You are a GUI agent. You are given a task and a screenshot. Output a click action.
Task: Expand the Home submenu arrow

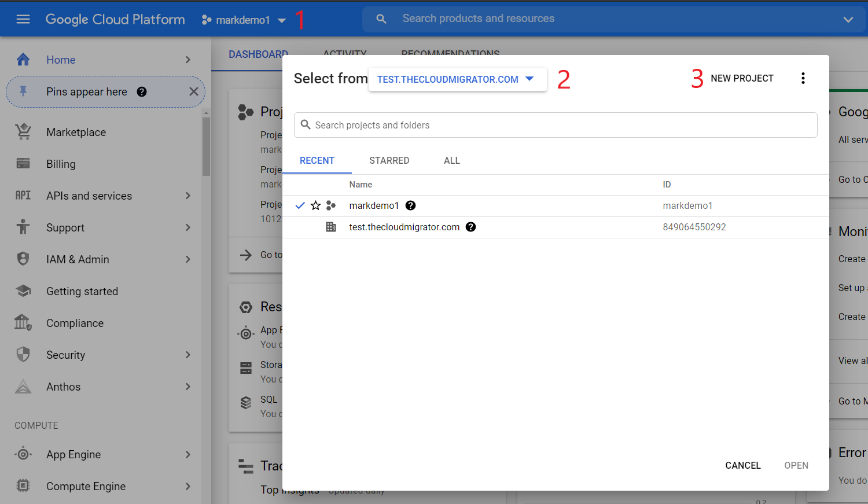pyautogui.click(x=188, y=60)
